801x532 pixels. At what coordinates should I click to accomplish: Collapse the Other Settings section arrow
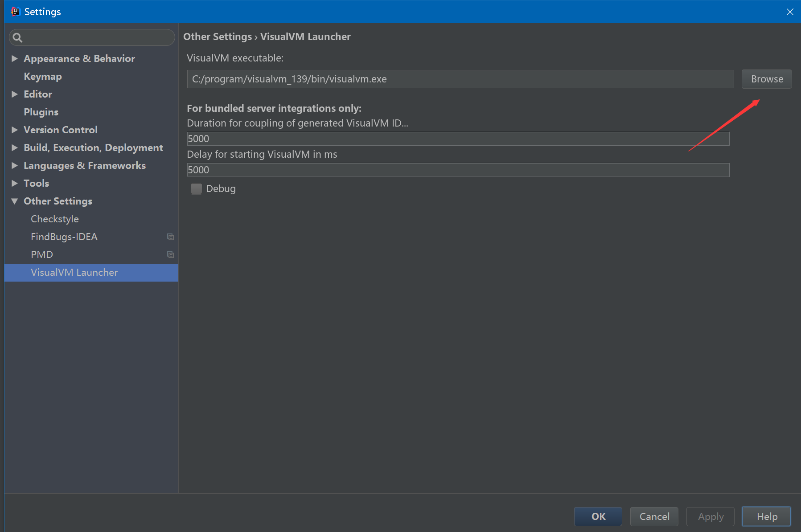click(x=15, y=201)
